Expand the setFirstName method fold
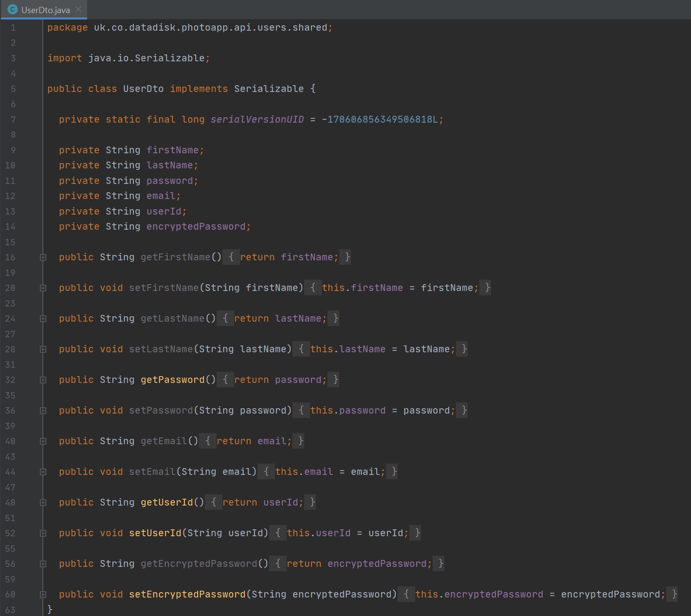 (43, 288)
